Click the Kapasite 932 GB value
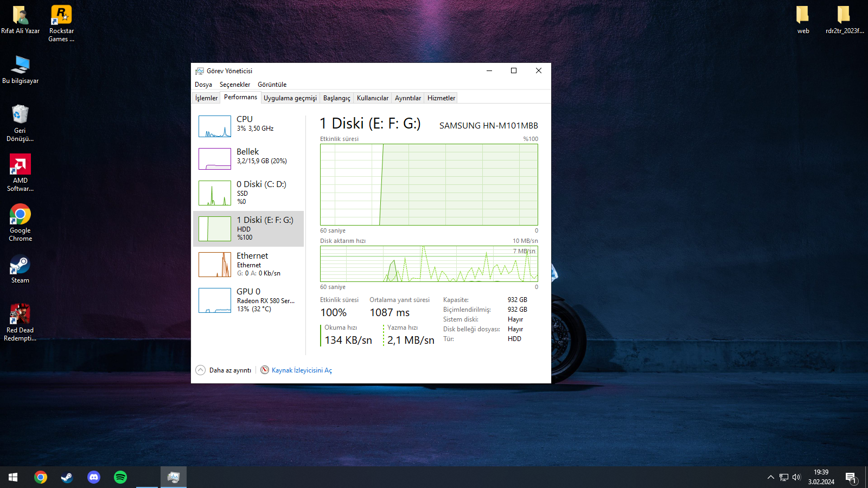The image size is (868, 488). [518, 300]
